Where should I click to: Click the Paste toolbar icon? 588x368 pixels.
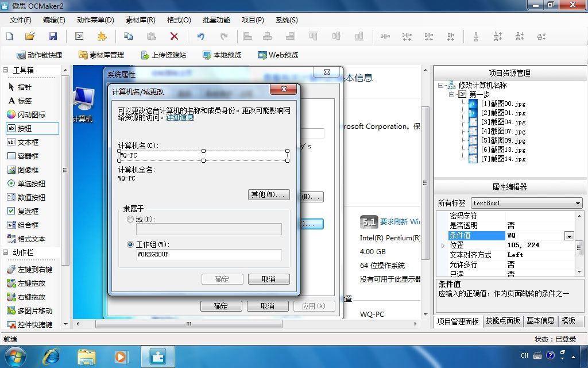pyautogui.click(x=151, y=36)
